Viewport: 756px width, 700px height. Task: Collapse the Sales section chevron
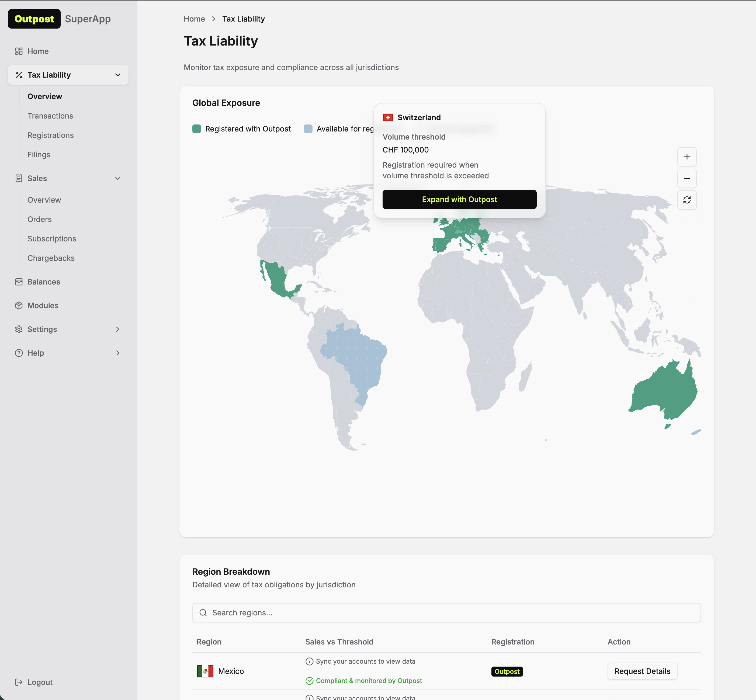pos(118,178)
